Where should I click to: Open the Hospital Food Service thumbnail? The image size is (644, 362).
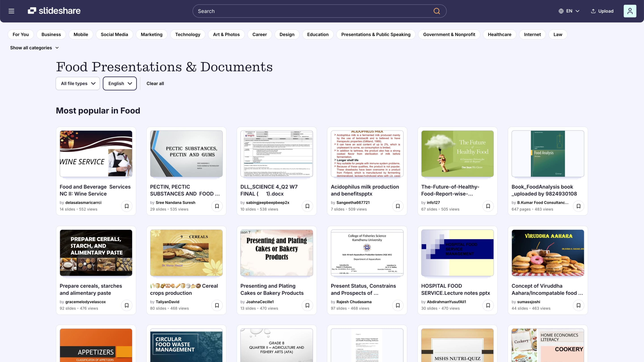tap(457, 253)
